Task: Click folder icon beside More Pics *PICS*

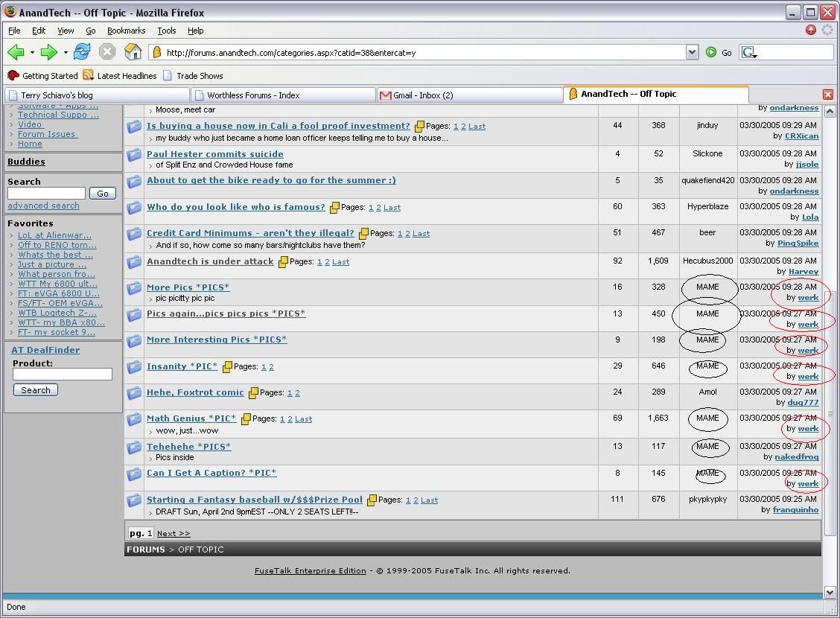Action: coord(133,288)
